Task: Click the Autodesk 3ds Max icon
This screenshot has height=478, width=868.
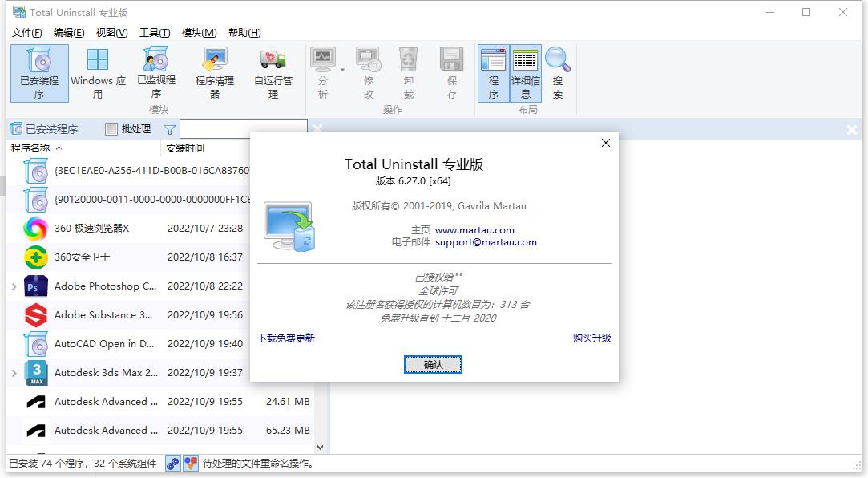Action: [36, 373]
